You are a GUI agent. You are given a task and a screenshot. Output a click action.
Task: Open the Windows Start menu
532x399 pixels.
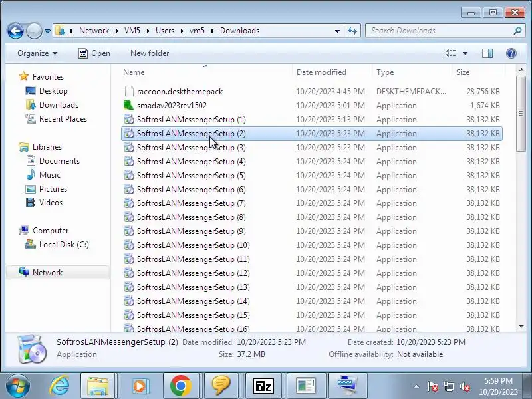point(18,386)
